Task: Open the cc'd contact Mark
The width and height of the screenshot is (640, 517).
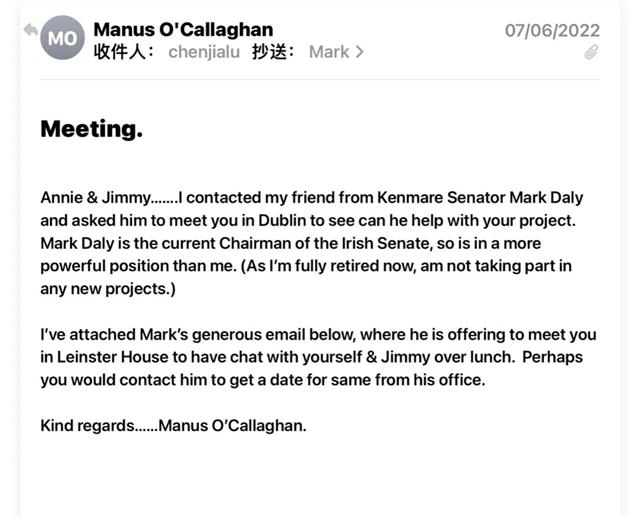Action: pyautogui.click(x=329, y=52)
